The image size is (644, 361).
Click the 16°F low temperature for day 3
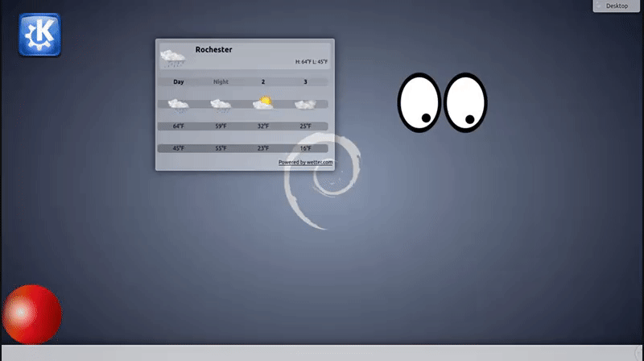(305, 148)
